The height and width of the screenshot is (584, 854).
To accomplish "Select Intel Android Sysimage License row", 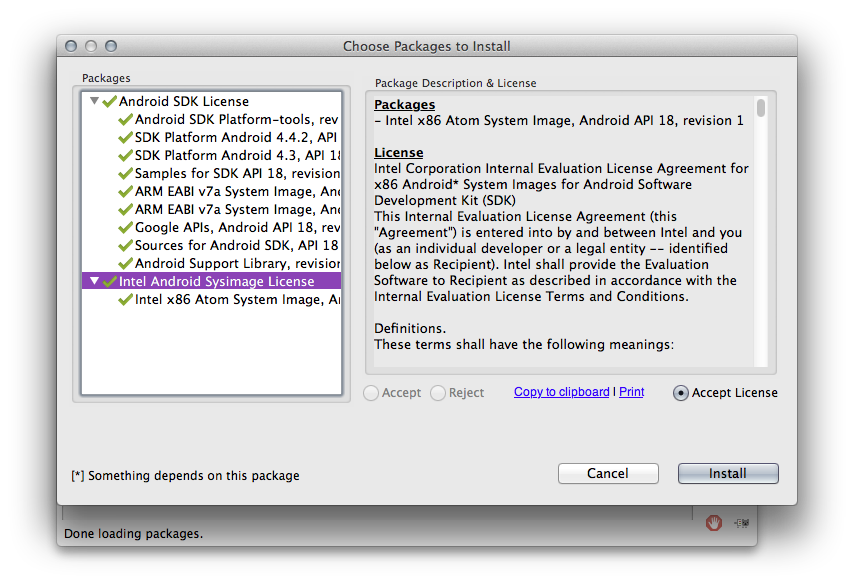I will (211, 281).
